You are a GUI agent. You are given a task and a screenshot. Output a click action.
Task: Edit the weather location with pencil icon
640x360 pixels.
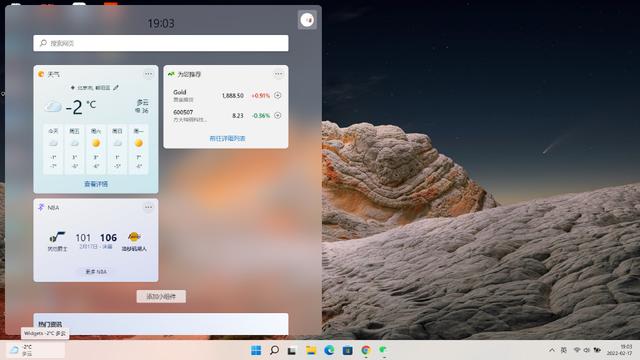pos(116,87)
